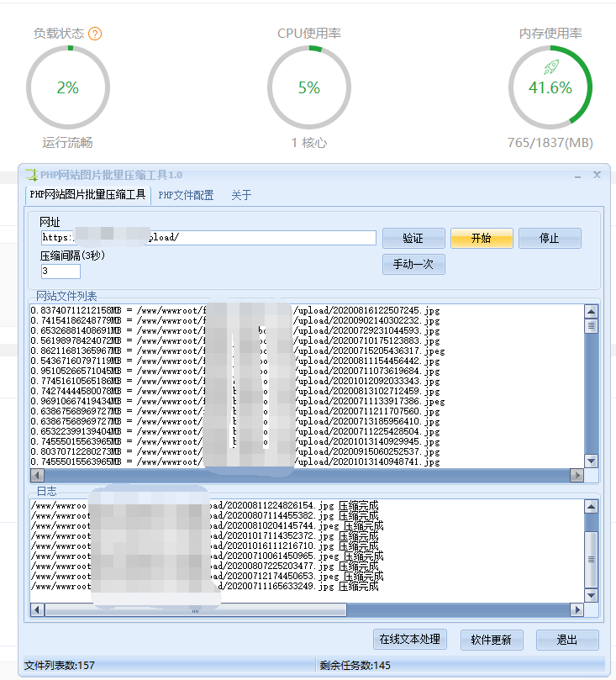This screenshot has height=680, width=616.
Task: Click the 文件列表数:157 status bar entry
Action: point(60,665)
